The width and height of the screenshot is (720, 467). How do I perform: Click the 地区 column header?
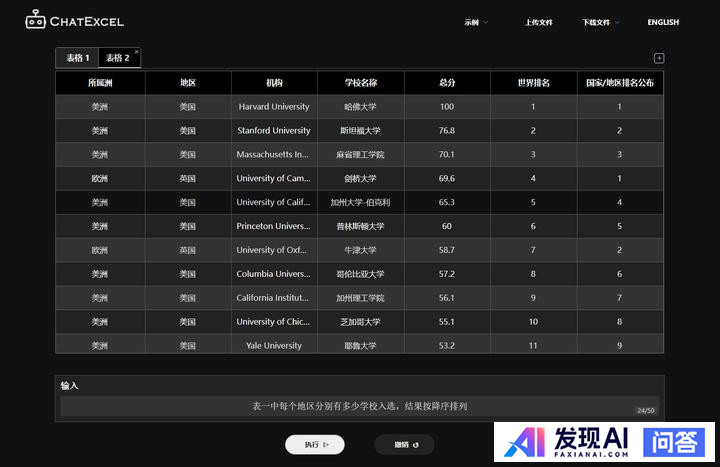(188, 83)
